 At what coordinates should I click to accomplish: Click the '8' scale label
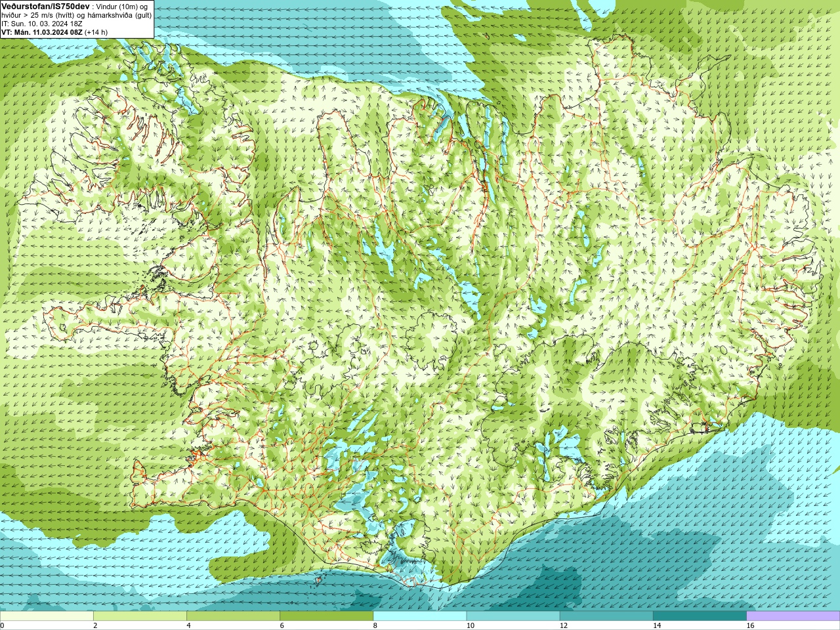tap(375, 625)
